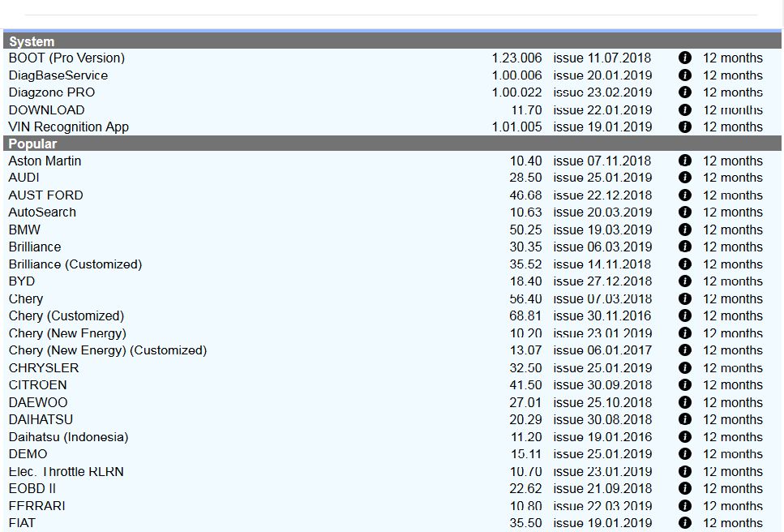Click the CITROEN entry name
The image size is (784, 532).
coord(37,384)
